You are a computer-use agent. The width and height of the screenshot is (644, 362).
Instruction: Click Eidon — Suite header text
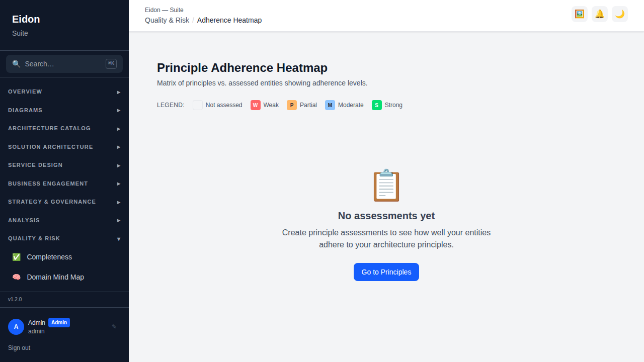(x=164, y=10)
